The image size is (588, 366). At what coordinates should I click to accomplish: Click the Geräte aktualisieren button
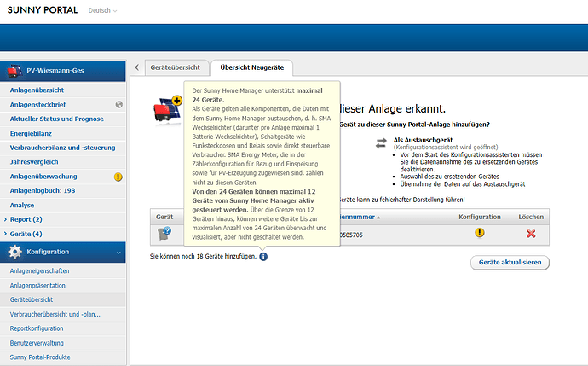[x=510, y=263]
